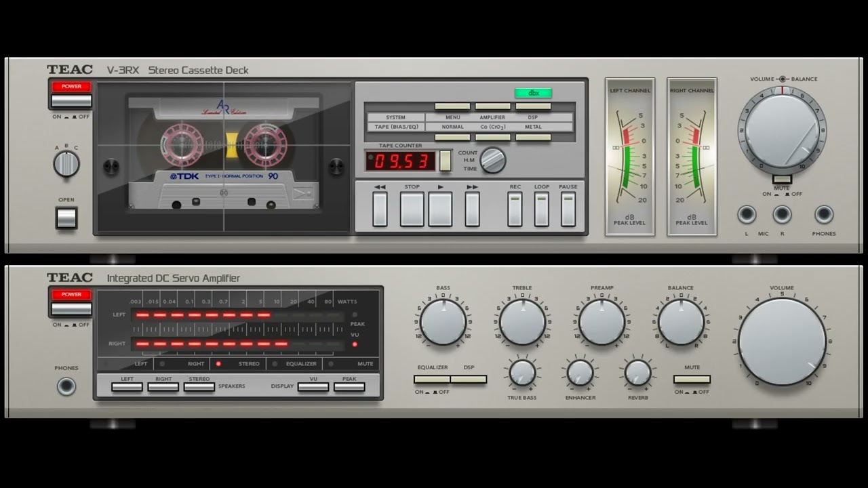This screenshot has width=868, height=488.
Task: Click the deck PHONES jack
Action: [x=824, y=215]
